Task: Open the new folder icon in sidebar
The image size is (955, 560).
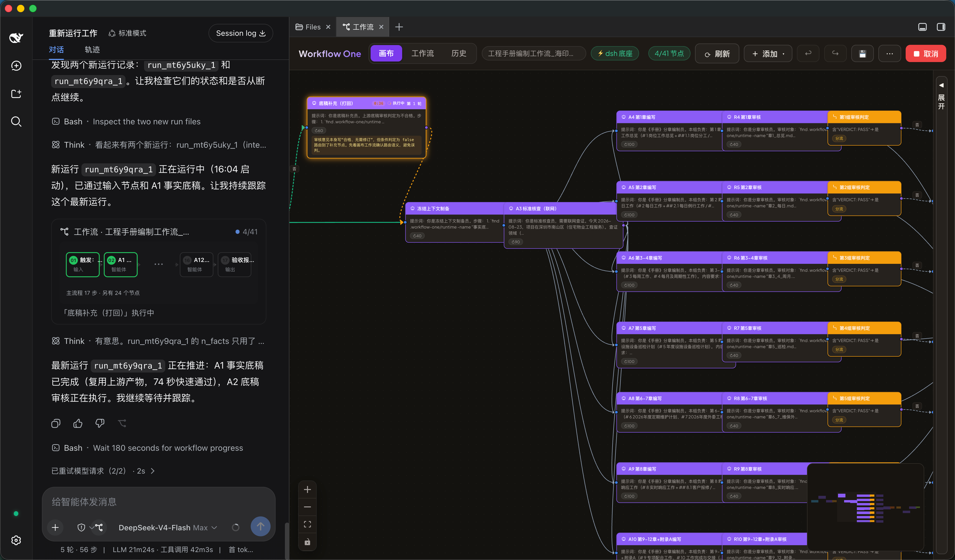Action: click(x=16, y=94)
